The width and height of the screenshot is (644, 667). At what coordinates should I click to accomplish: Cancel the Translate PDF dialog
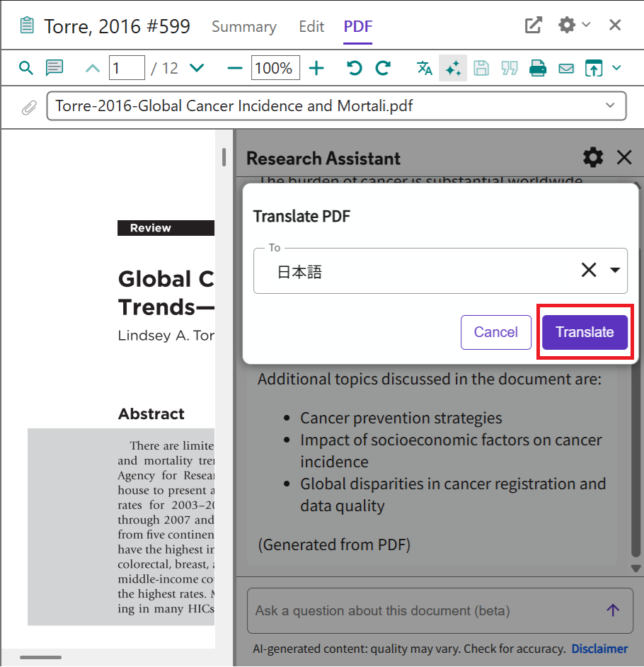(x=495, y=332)
